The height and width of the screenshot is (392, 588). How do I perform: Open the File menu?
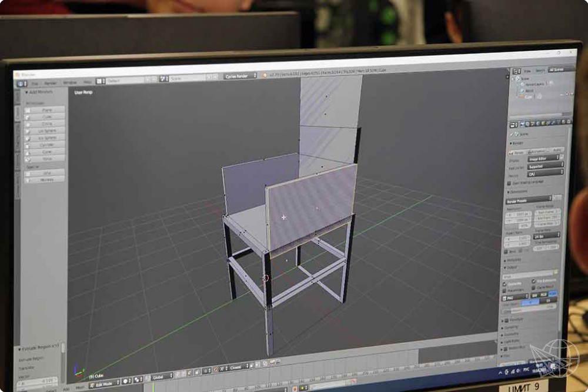35,83
